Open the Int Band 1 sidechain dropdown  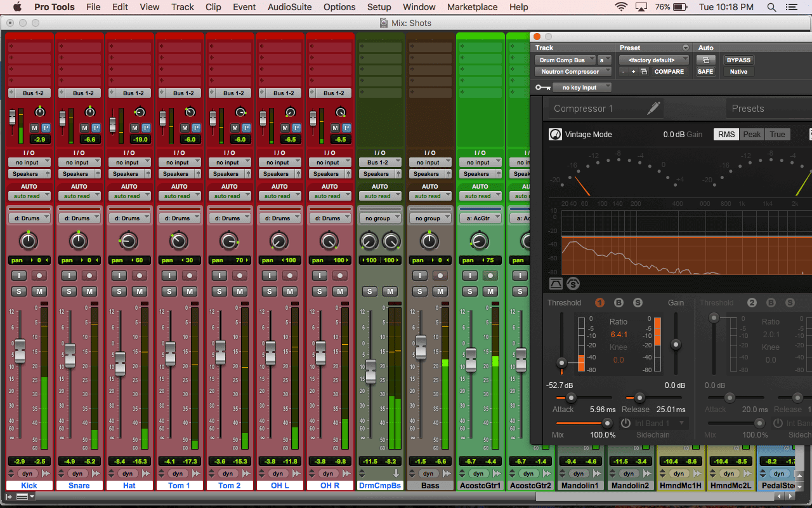tap(660, 423)
